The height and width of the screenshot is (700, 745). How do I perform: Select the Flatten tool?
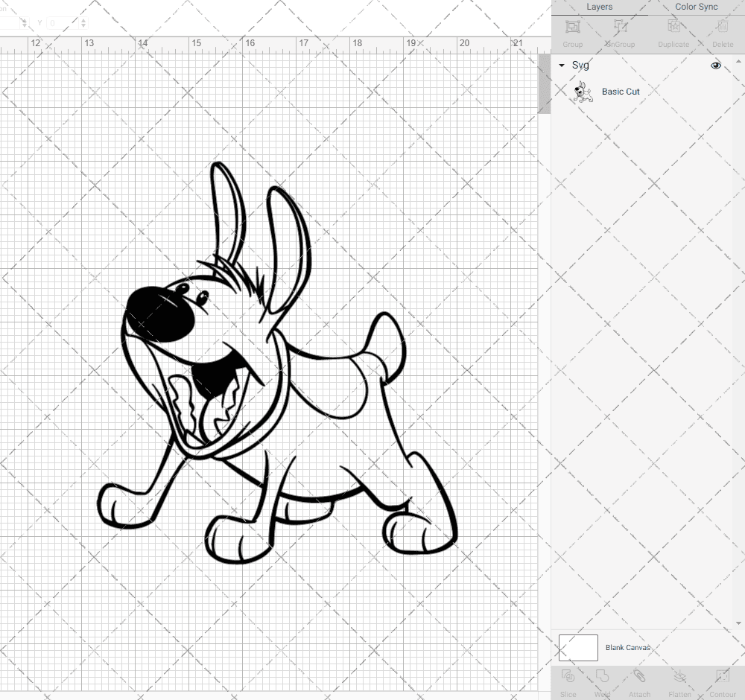pos(679,677)
